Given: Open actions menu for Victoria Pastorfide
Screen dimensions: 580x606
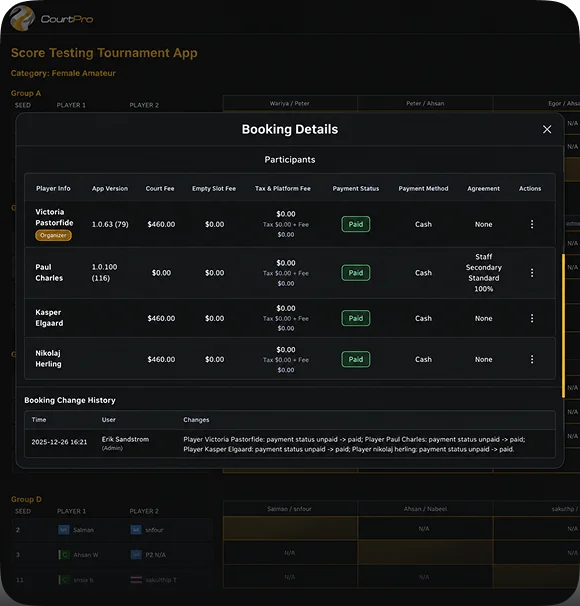Looking at the screenshot, I should pos(532,224).
